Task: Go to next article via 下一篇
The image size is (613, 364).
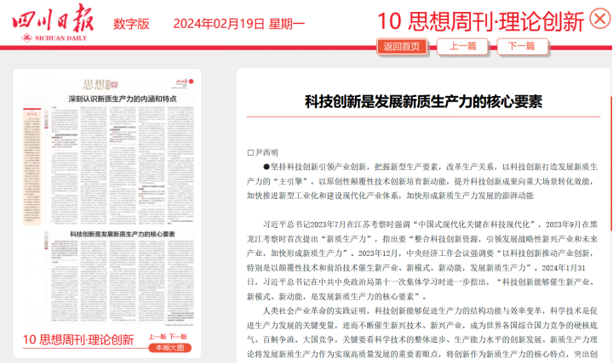Action: [522, 47]
